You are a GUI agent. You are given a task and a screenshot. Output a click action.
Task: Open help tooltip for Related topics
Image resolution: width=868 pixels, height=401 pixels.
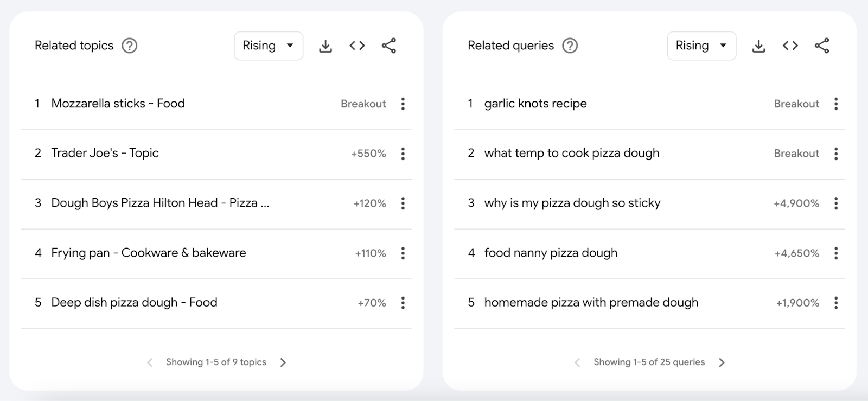coord(129,46)
